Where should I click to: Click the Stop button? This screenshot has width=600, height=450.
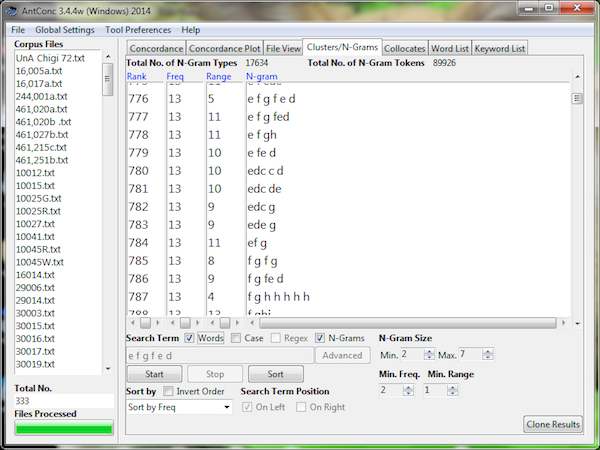(215, 374)
